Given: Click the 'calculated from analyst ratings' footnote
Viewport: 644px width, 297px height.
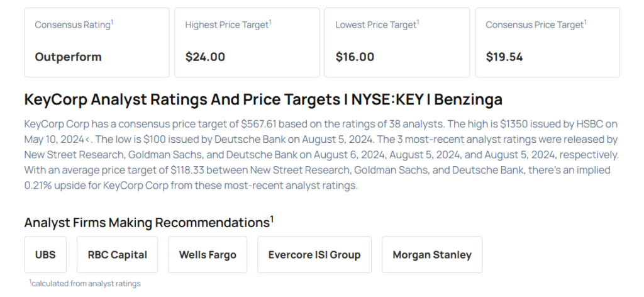Looking at the screenshot, I should click(x=86, y=284).
